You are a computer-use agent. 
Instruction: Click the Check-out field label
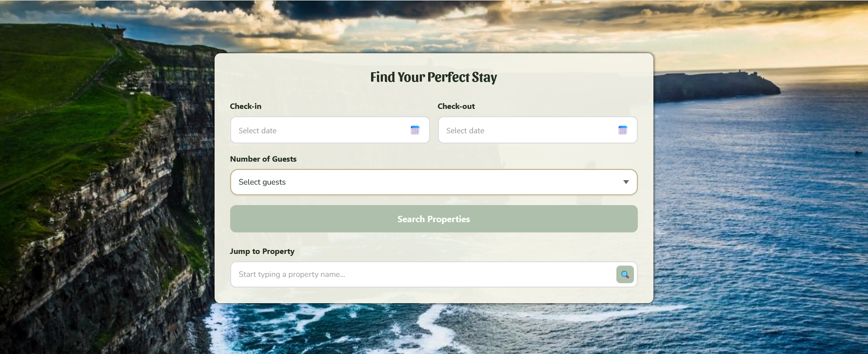[x=456, y=106]
